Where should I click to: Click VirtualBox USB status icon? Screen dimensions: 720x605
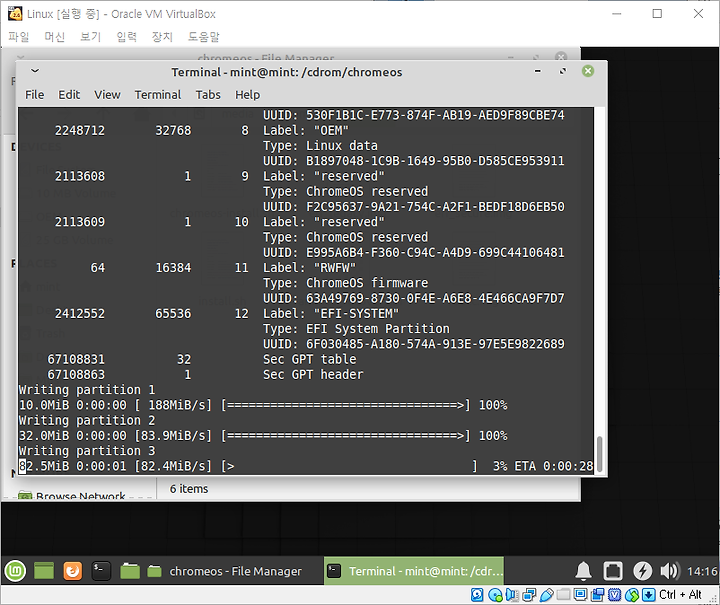(546, 595)
